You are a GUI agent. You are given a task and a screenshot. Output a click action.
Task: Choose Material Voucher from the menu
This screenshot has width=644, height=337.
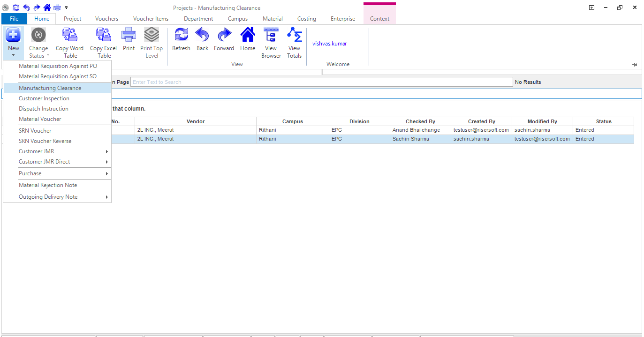[57, 119]
